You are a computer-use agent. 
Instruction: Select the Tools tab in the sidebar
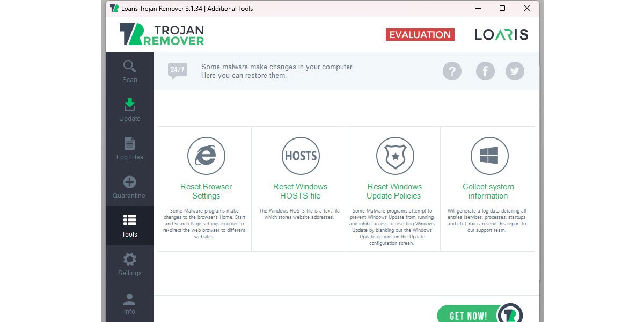pos(129,225)
